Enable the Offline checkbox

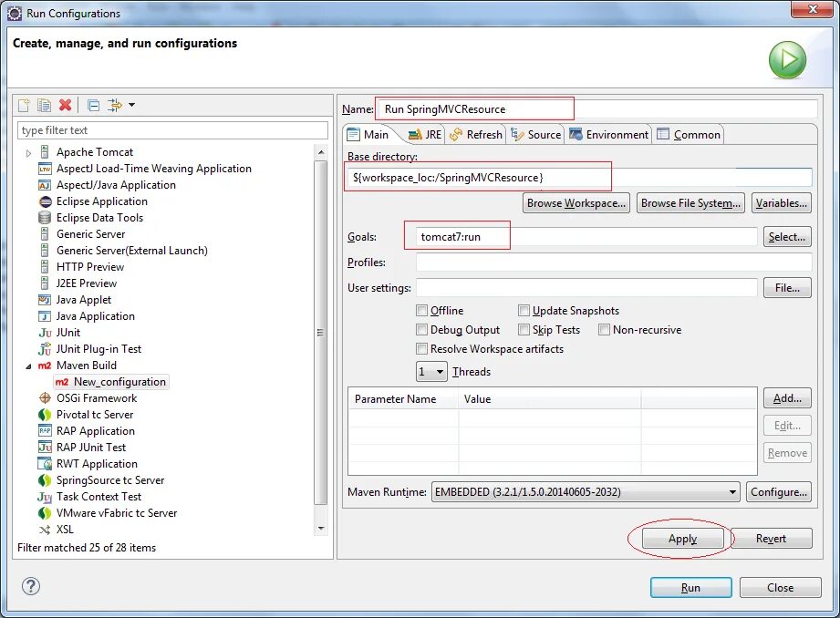pos(422,311)
